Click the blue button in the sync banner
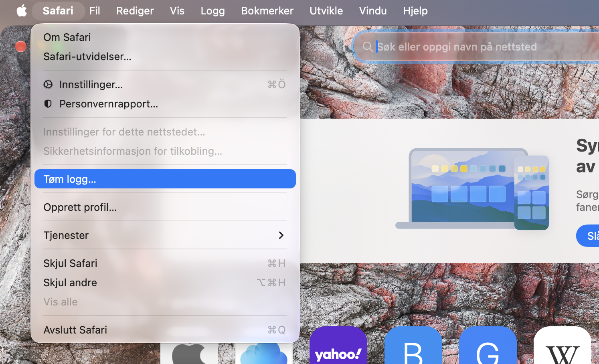Screen dimensions: 599x364 588,236
